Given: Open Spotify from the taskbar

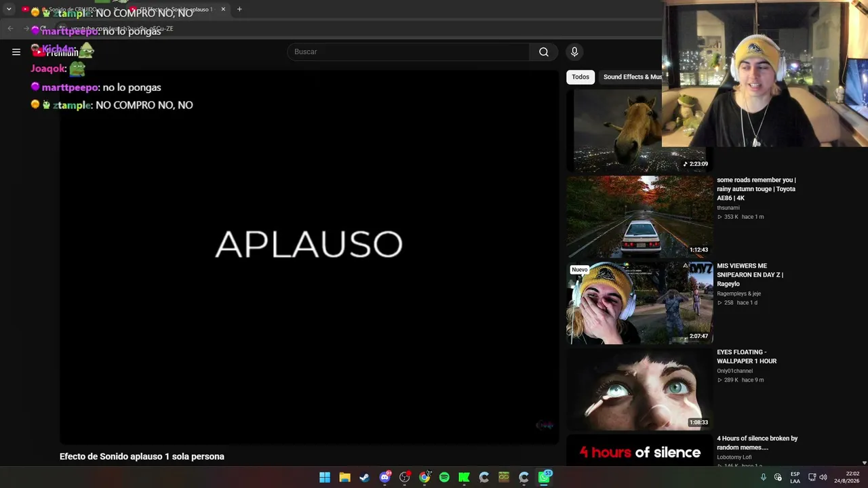Looking at the screenshot, I should pyautogui.click(x=444, y=477).
